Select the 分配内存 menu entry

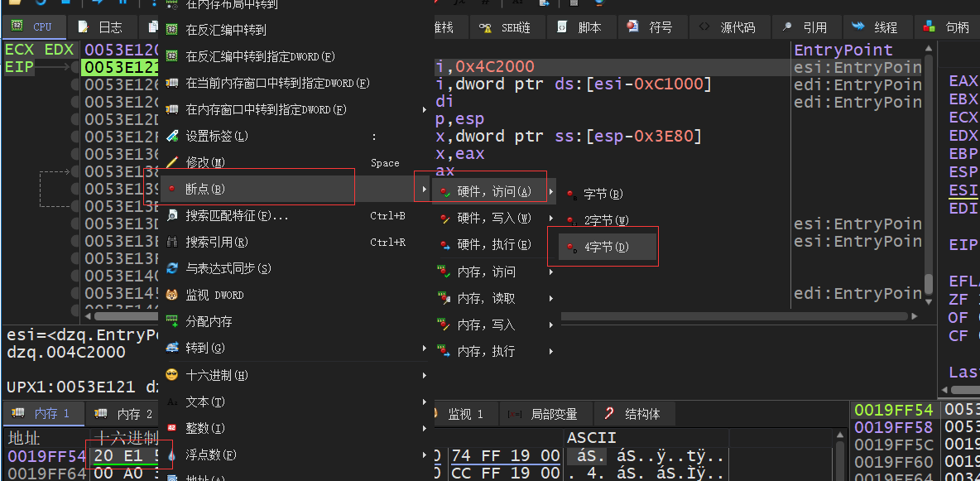click(x=295, y=321)
